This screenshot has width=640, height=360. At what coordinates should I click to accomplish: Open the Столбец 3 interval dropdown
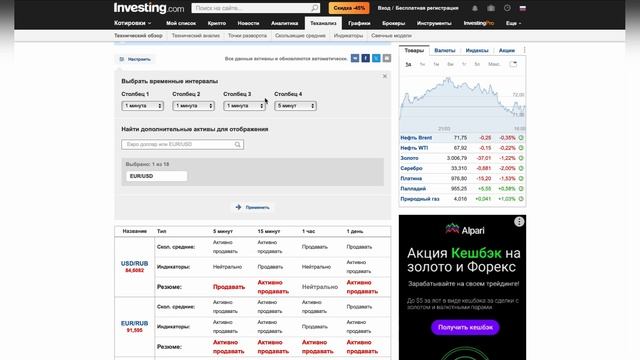(x=244, y=106)
